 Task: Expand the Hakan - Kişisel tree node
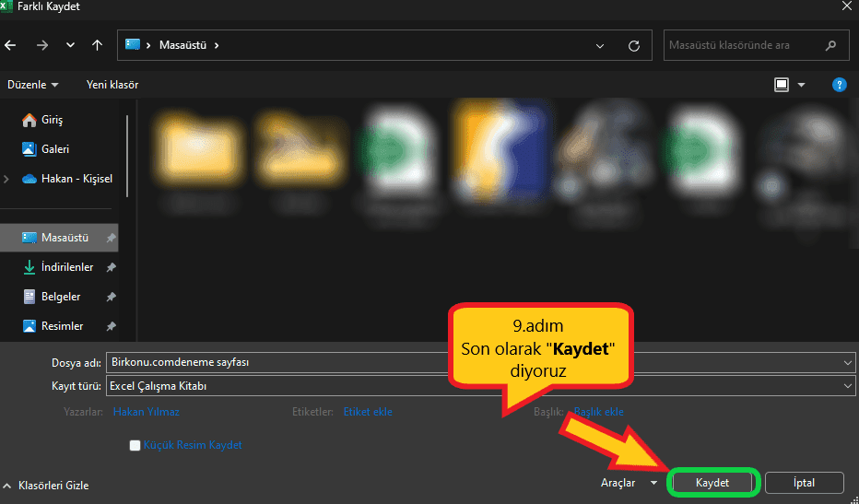(8, 179)
